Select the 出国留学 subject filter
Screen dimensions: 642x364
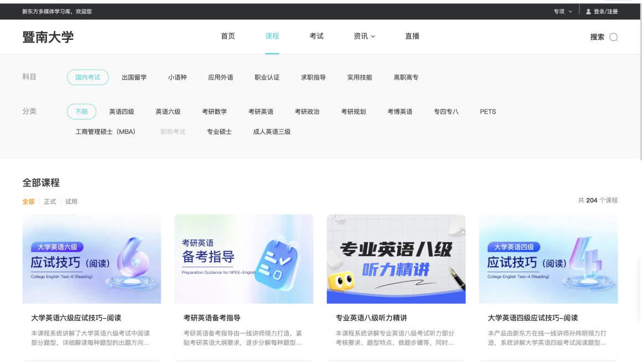pos(134,77)
